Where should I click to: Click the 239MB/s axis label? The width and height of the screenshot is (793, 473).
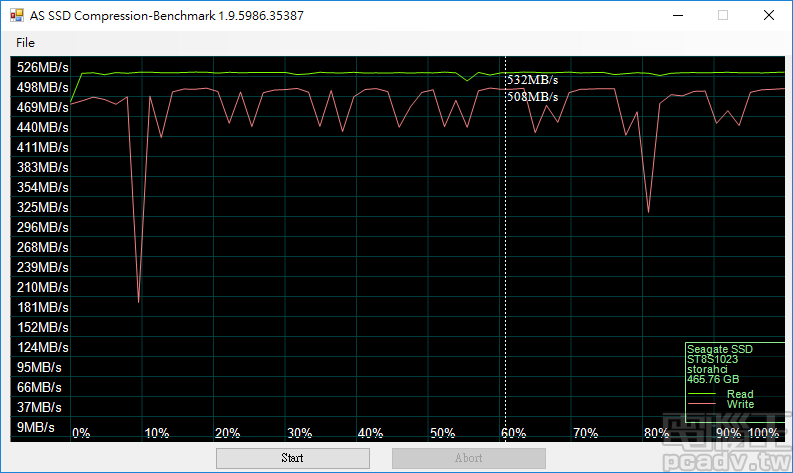(x=42, y=267)
